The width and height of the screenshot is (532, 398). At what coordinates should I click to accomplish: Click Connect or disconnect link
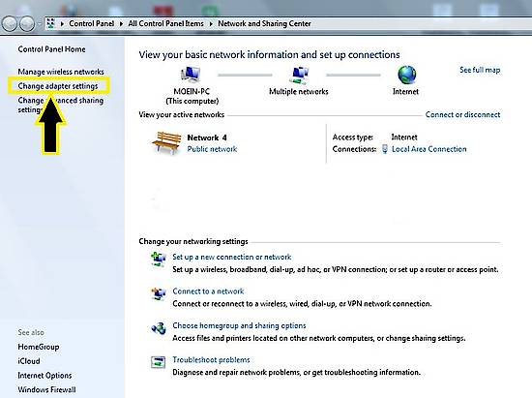coord(462,115)
